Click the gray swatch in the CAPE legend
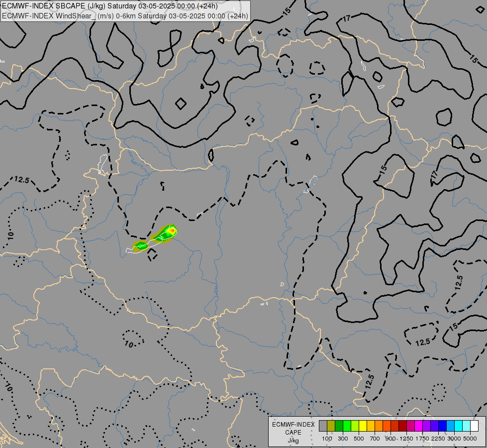This screenshot has width=487, height=448. pyautogui.click(x=323, y=426)
